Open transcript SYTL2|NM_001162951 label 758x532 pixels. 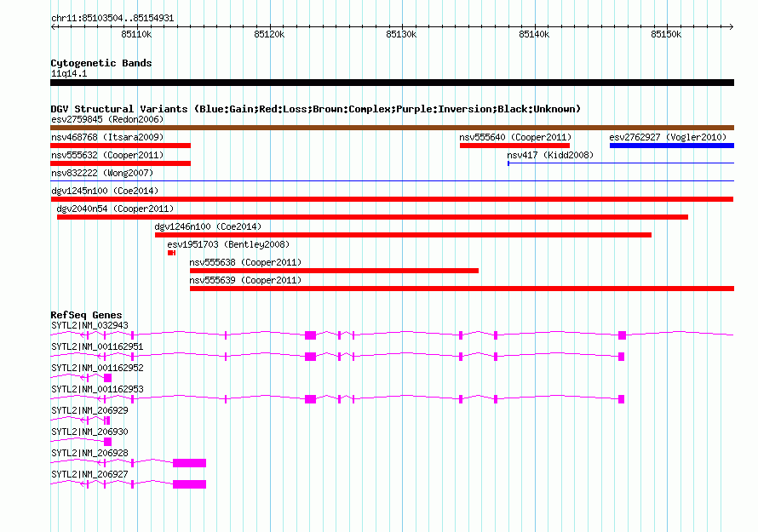click(97, 347)
